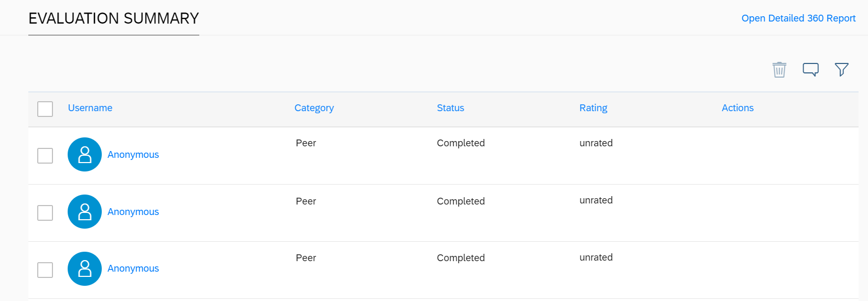This screenshot has height=301, width=868.
Task: Click second Anonymous user avatar
Action: point(84,212)
